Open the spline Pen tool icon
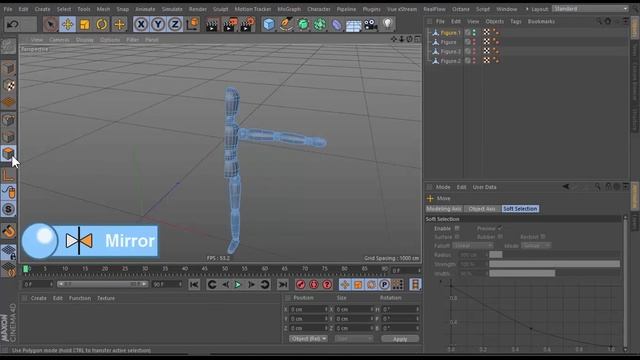The width and height of the screenshot is (640, 360). click(286, 24)
